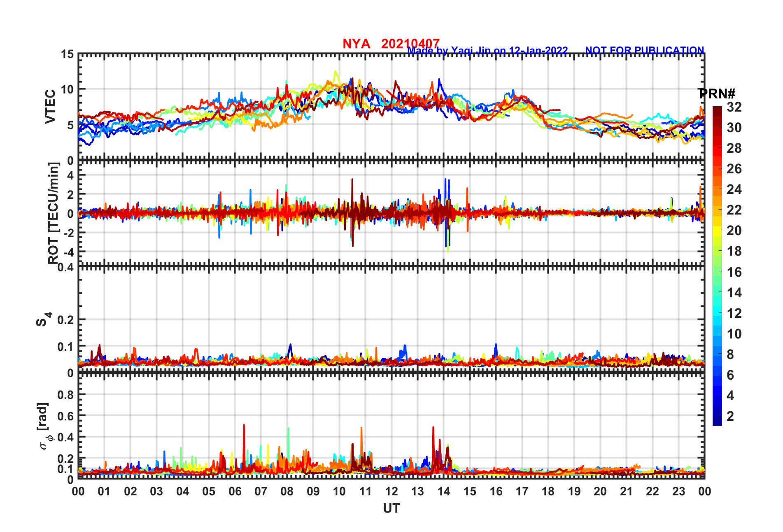
Task: Click the S4 y-axis label
Action: (x=43, y=319)
